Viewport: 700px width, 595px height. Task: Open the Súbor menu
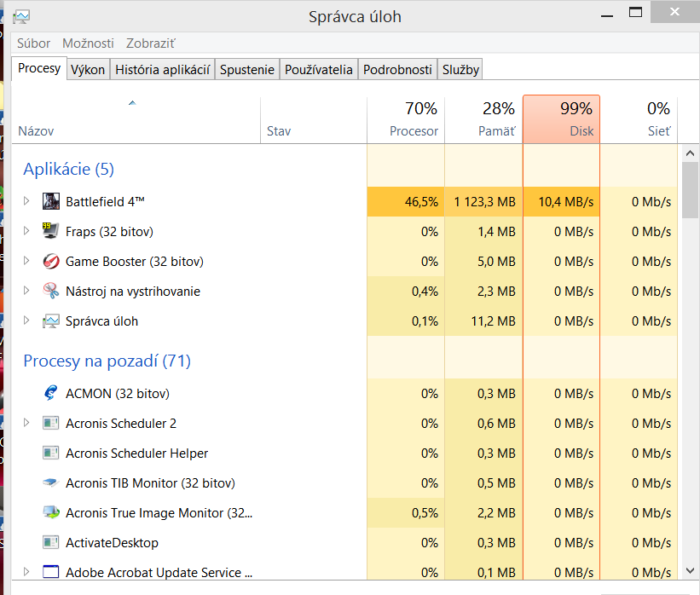(x=33, y=43)
